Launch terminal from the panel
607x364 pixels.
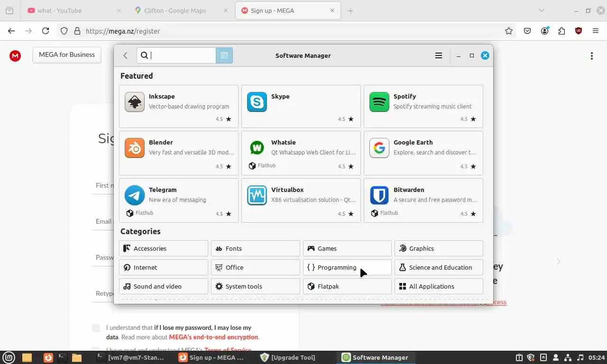click(62, 357)
